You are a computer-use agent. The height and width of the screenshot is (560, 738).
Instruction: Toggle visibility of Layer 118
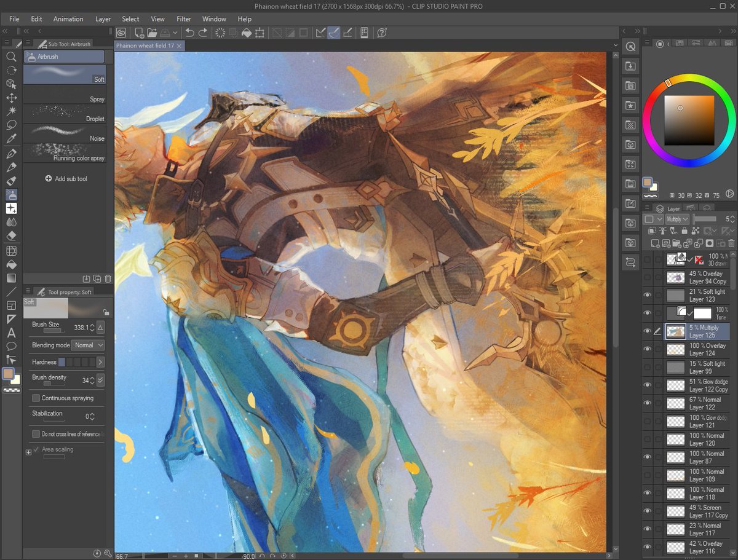648,493
